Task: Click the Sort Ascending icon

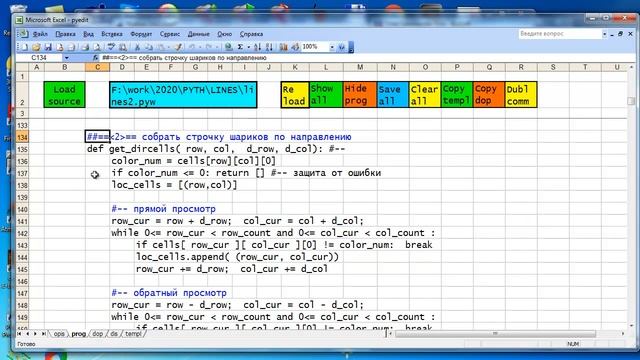Action: click(257, 47)
